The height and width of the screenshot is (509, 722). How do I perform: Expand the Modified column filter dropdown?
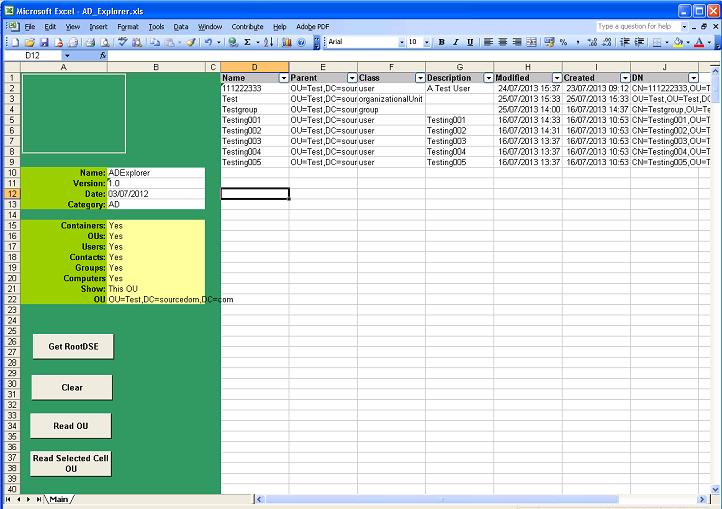(x=556, y=77)
